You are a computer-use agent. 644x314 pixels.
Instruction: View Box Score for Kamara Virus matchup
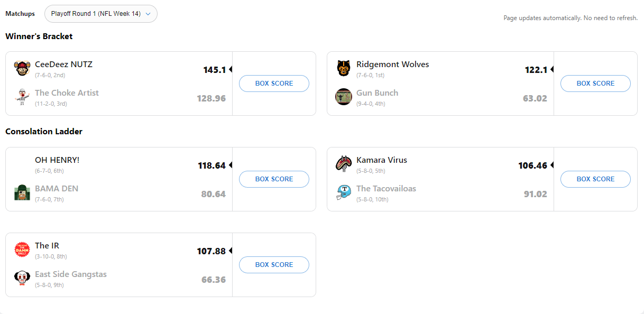[x=595, y=179]
